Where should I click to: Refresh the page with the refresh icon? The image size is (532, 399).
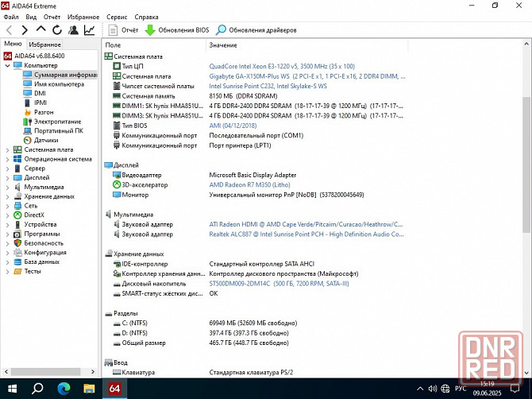click(x=57, y=30)
